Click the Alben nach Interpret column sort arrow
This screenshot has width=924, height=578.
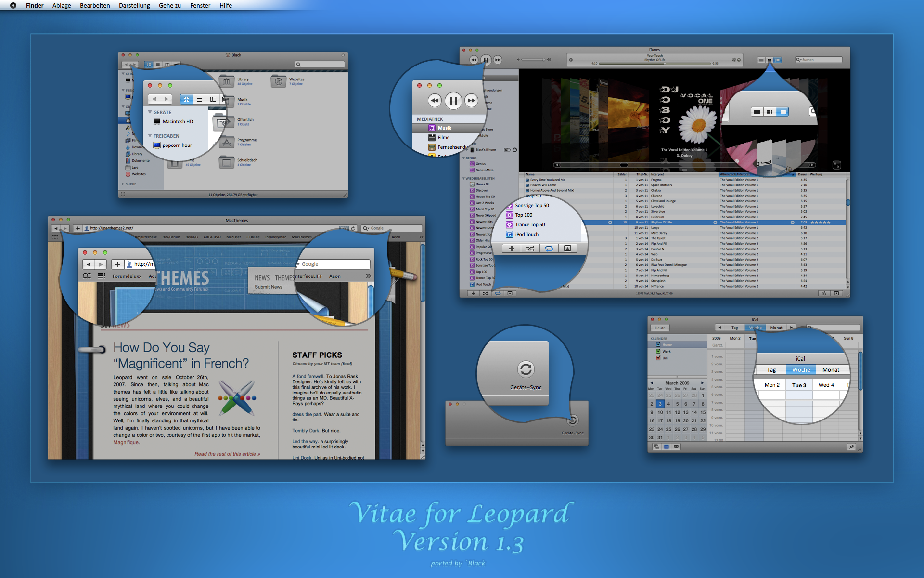[x=794, y=174]
